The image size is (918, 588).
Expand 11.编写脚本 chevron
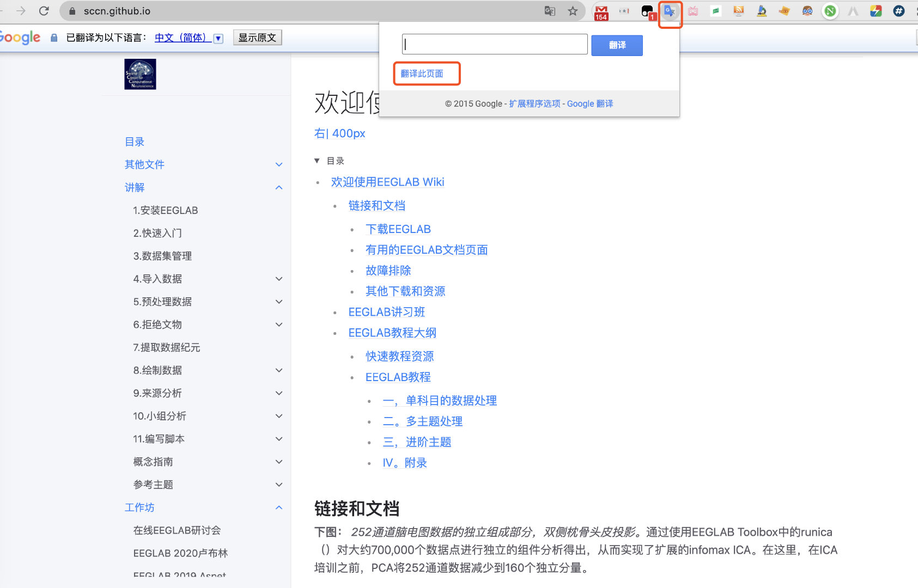(x=279, y=439)
